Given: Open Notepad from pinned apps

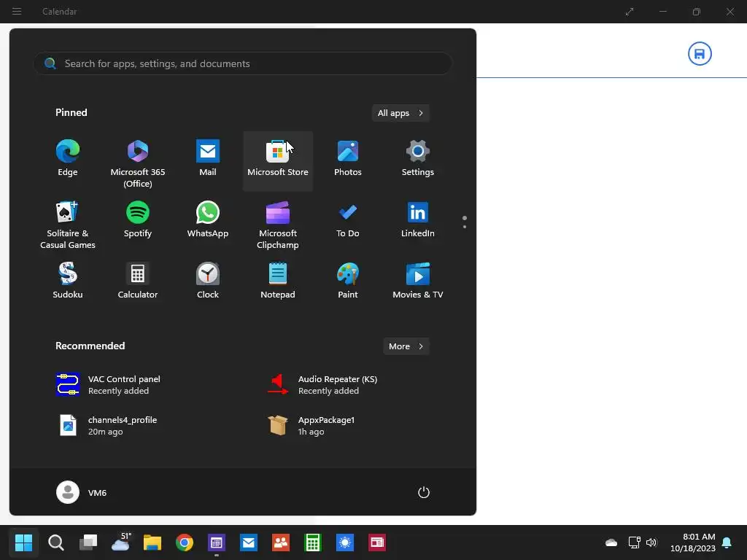Looking at the screenshot, I should (x=278, y=281).
